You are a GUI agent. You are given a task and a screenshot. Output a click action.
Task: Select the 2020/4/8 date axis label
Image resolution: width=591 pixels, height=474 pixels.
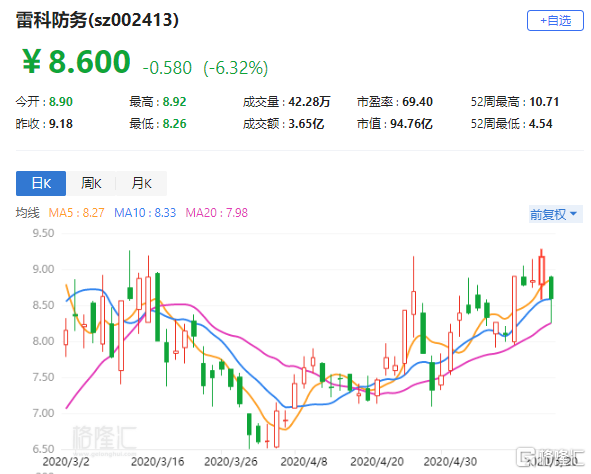[x=304, y=461]
